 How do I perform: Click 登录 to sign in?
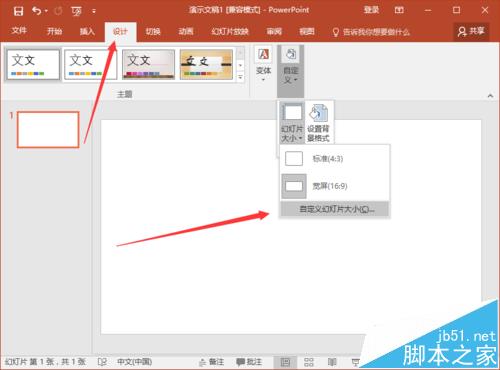371,10
